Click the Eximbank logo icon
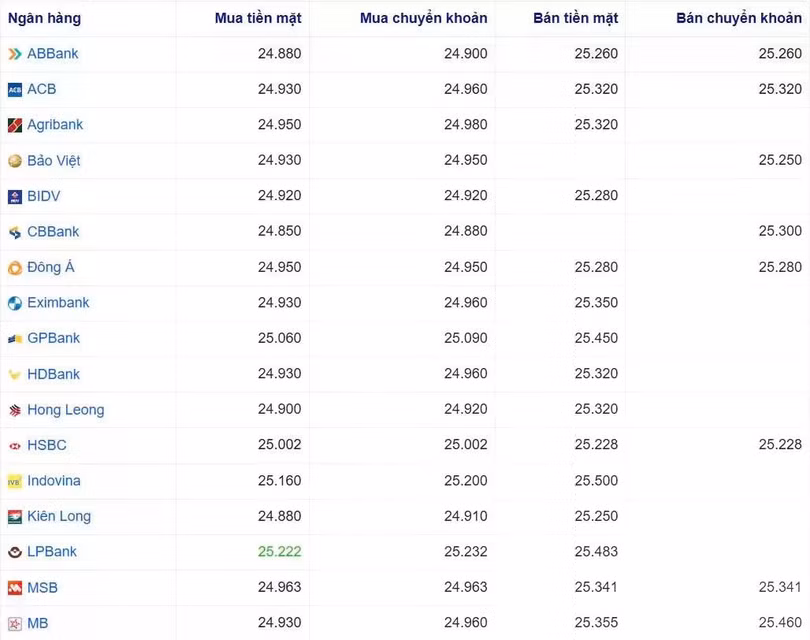Screen dimensions: 810x640 click(x=15, y=303)
